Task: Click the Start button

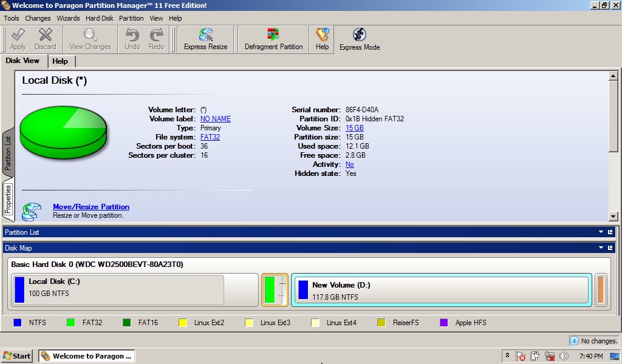Action: (17, 356)
